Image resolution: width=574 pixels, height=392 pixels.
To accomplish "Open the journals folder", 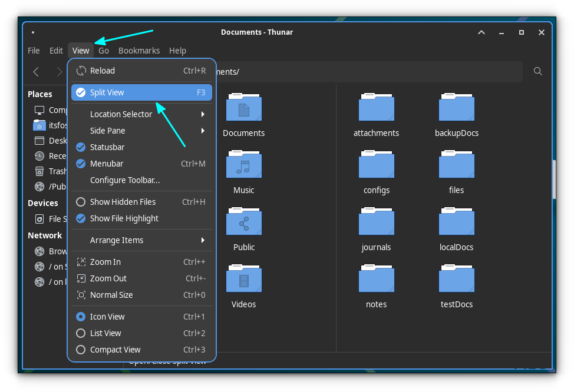I will pyautogui.click(x=376, y=222).
